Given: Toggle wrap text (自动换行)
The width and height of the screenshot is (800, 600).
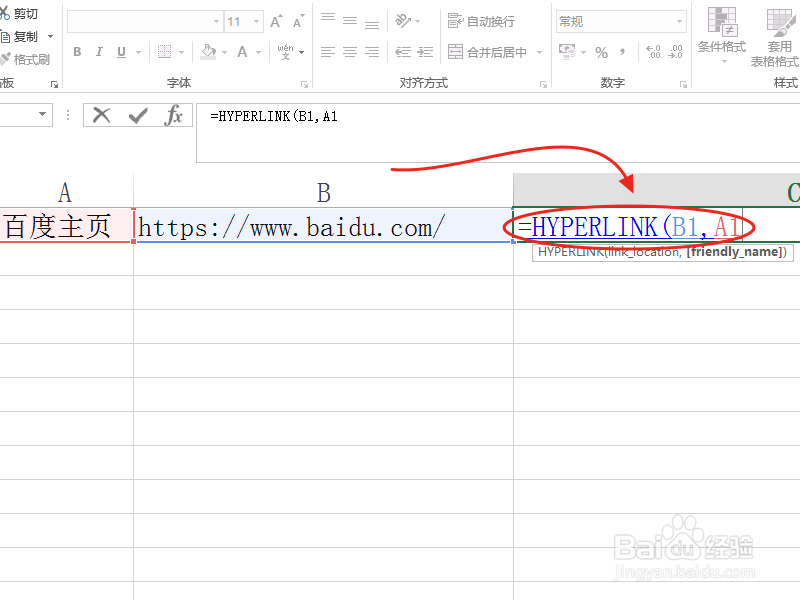Looking at the screenshot, I should 481,21.
